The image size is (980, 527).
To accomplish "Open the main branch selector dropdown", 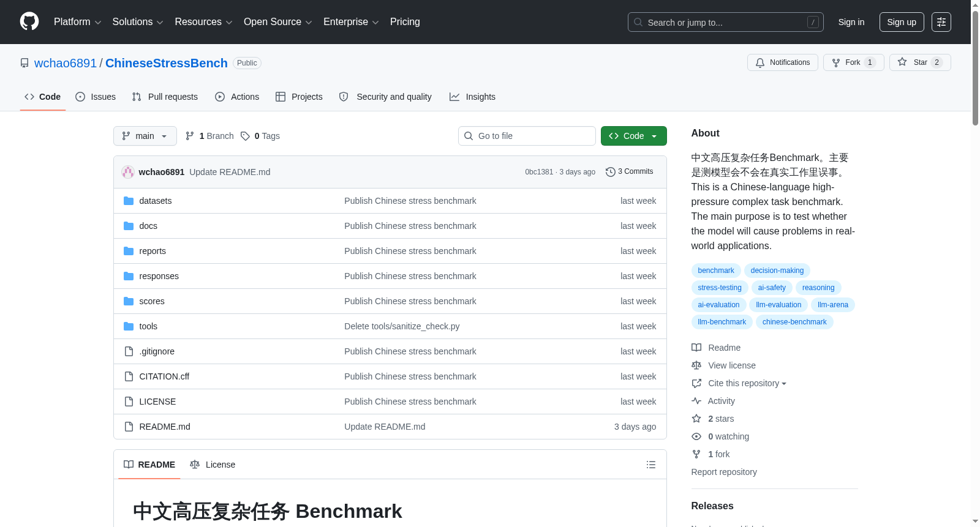I will [145, 136].
